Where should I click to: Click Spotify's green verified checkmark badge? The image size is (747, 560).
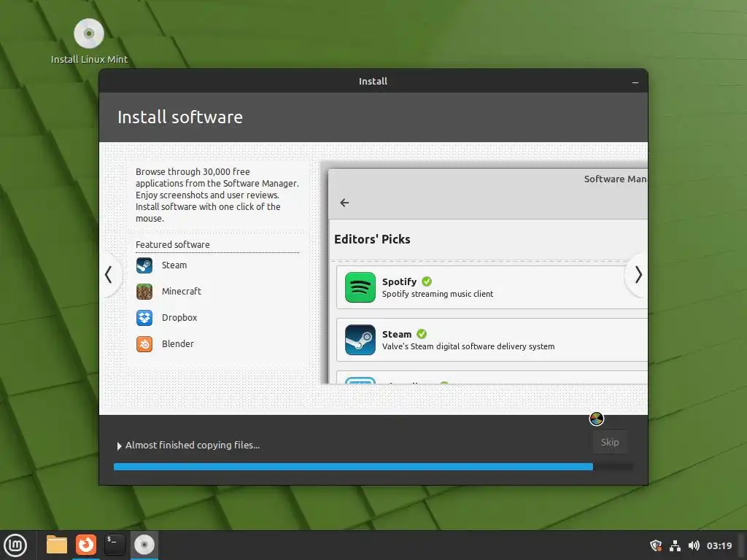coord(427,281)
